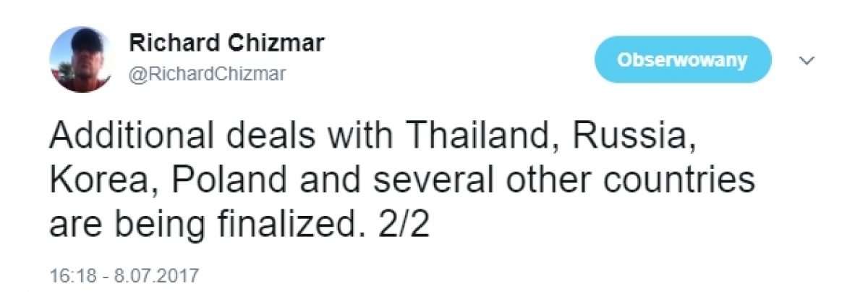Click the word other in the tweet
868x292 pixels.
coord(556,180)
